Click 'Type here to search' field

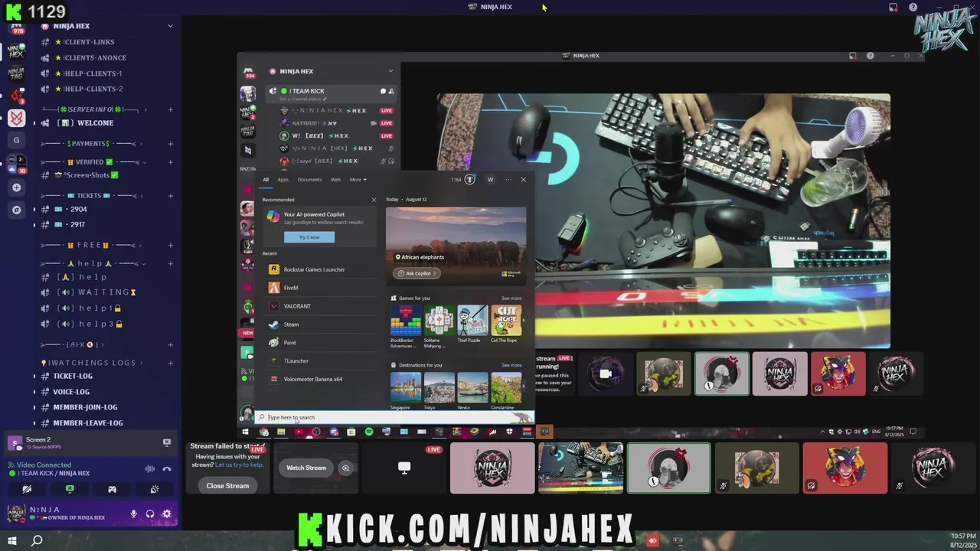[394, 417]
